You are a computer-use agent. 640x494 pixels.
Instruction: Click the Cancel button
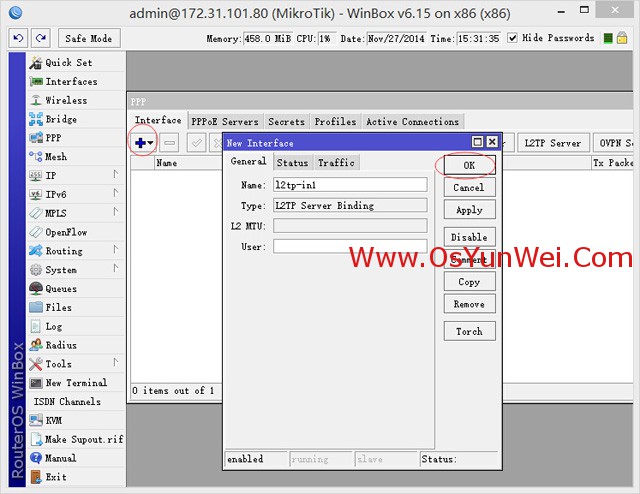point(469,188)
